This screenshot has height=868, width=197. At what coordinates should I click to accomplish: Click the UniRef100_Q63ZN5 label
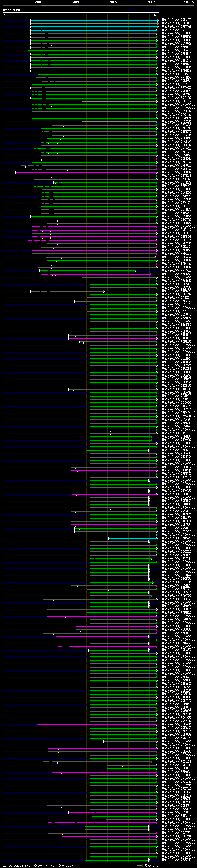tap(177, 860)
